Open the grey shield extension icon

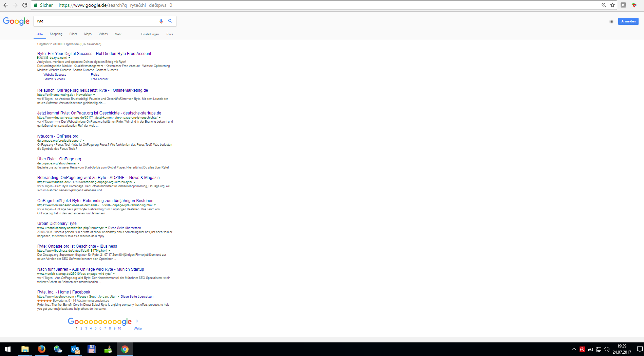[x=623, y=5]
